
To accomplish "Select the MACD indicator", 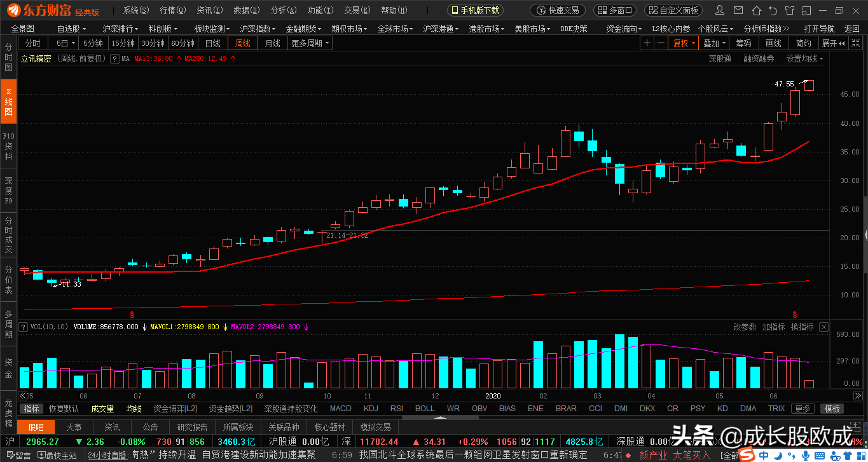I will point(341,409).
